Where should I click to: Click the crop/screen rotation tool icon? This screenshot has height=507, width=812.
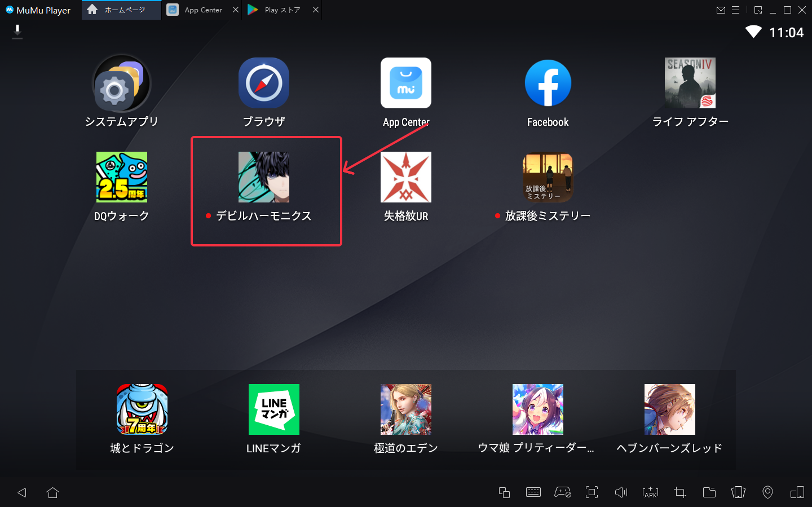(x=680, y=492)
